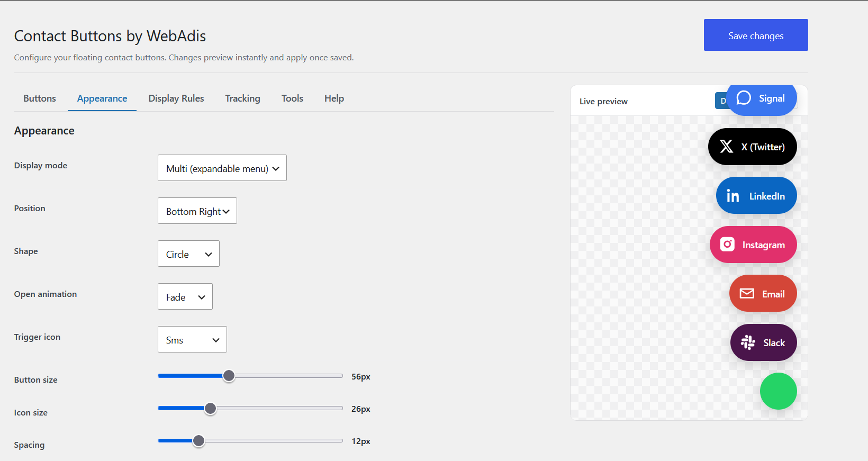Click the Icon size slider handle
The width and height of the screenshot is (868, 461).
coord(210,408)
